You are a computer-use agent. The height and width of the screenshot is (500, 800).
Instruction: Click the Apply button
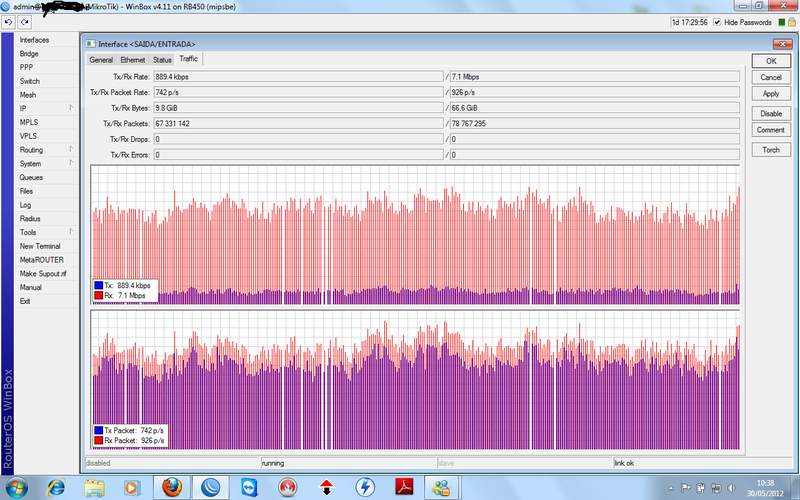point(770,94)
